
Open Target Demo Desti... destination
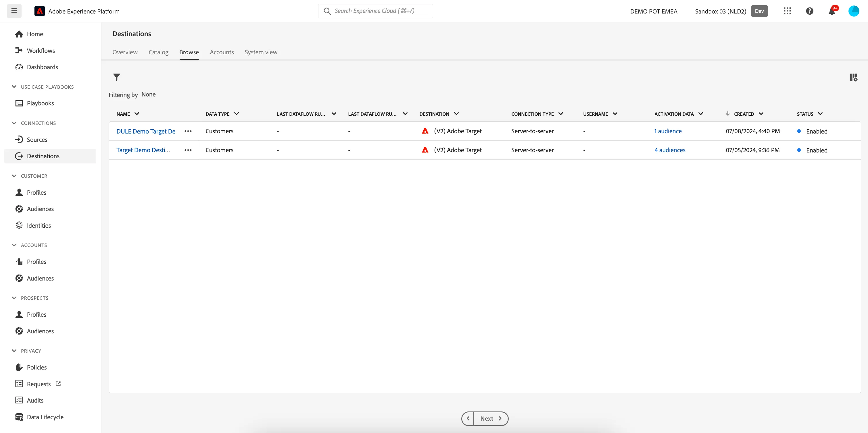coord(143,150)
